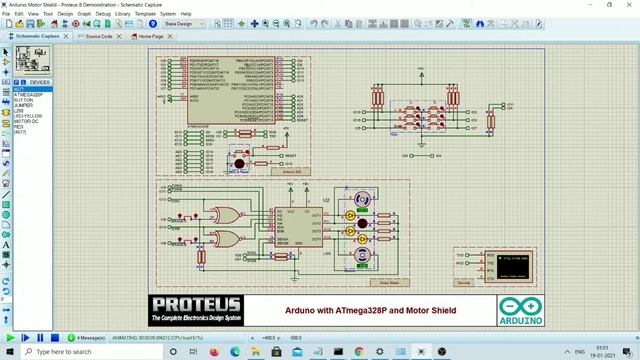Click the rotate anticlockwise icon

(x=6, y=291)
